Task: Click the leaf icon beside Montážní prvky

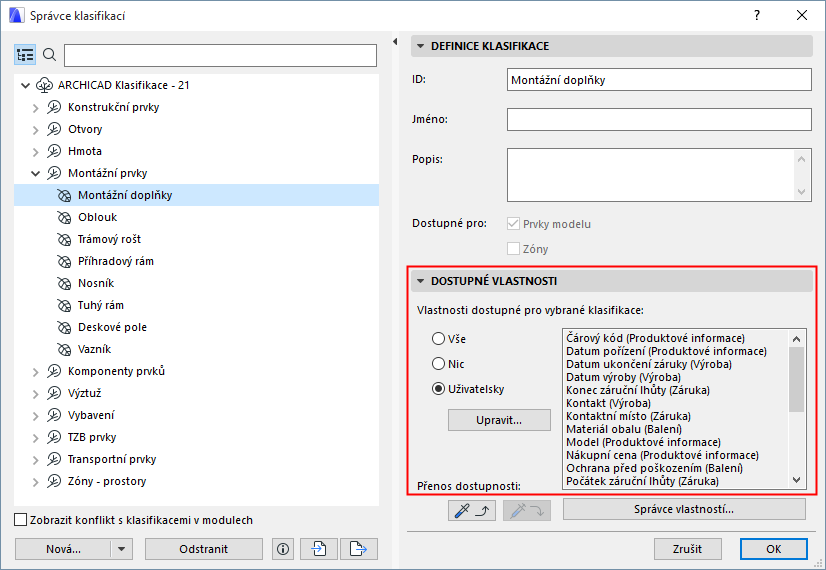Action: [54, 173]
